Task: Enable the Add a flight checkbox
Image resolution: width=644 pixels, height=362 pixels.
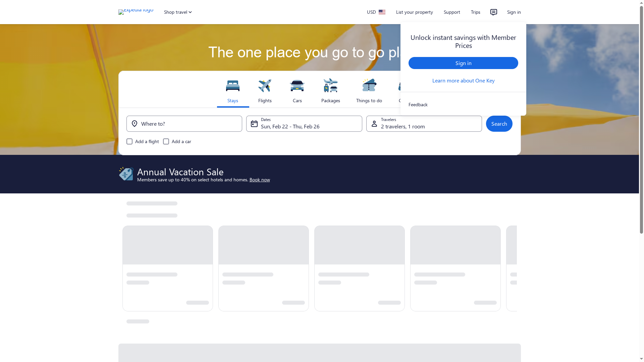Action: 129,141
